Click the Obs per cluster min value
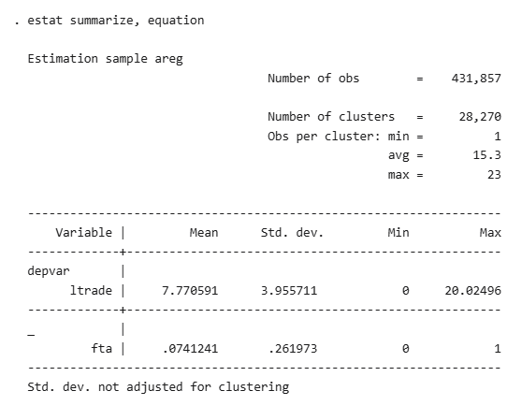 click(x=498, y=137)
